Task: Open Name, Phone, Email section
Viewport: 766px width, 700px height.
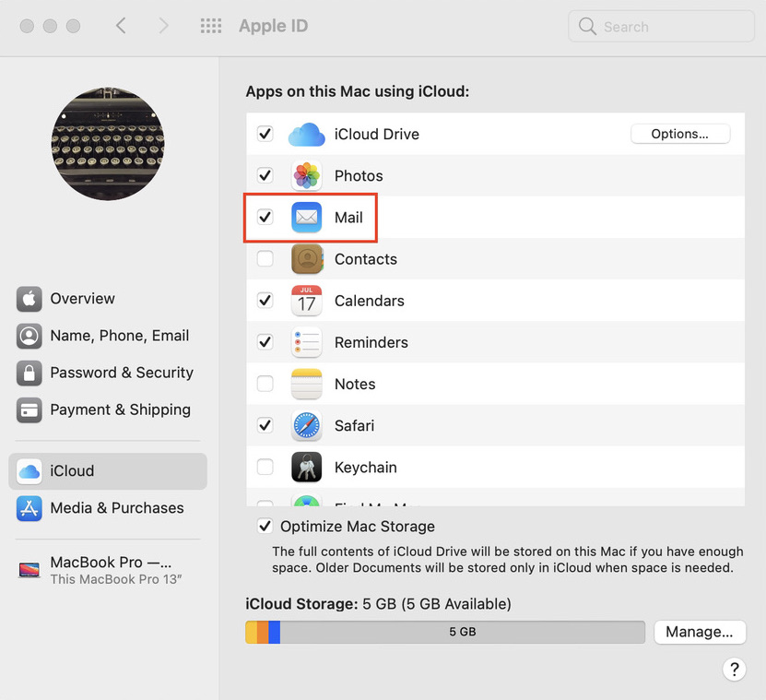Action: [x=108, y=336]
